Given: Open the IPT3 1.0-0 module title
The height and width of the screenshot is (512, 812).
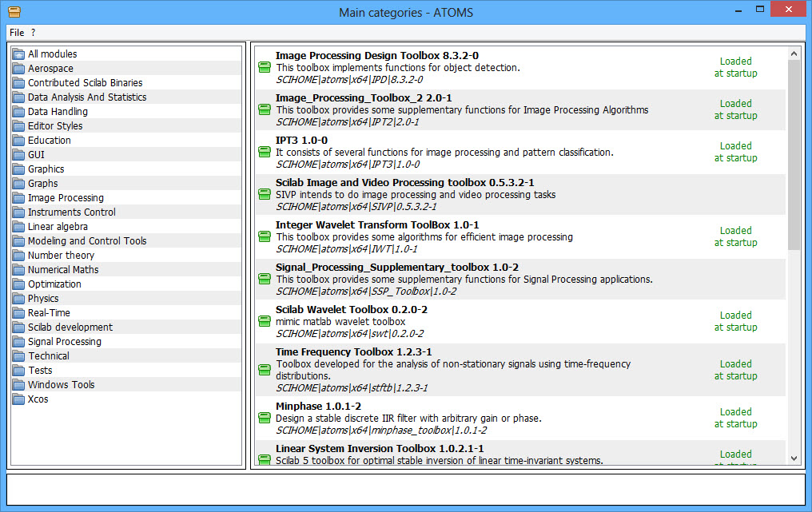Looking at the screenshot, I should (x=301, y=141).
